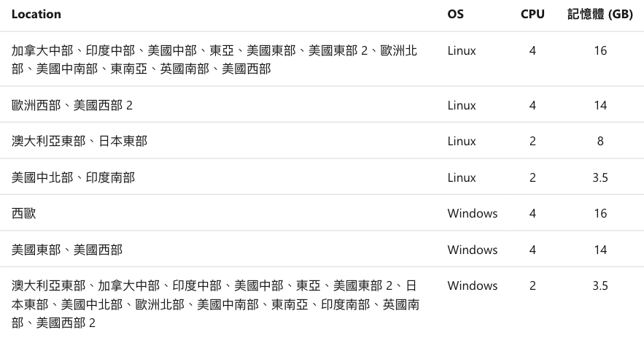The image size is (644, 338).
Task: Click the Location column header
Action: (x=36, y=15)
